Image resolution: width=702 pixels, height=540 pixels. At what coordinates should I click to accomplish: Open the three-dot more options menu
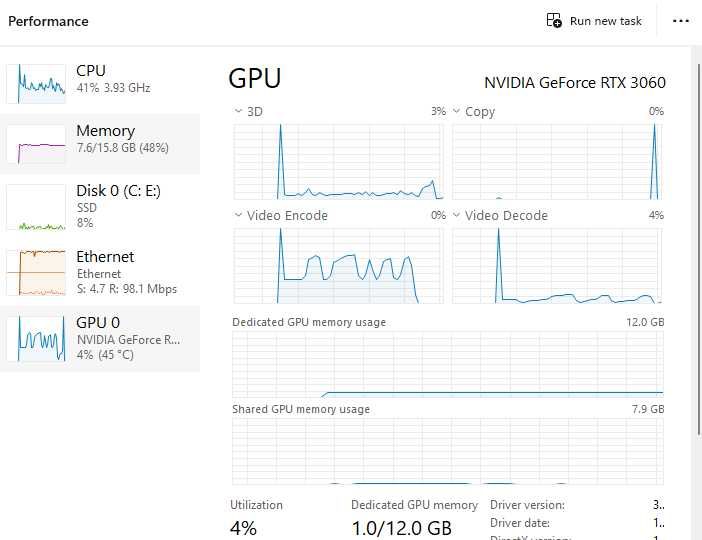[x=681, y=21]
